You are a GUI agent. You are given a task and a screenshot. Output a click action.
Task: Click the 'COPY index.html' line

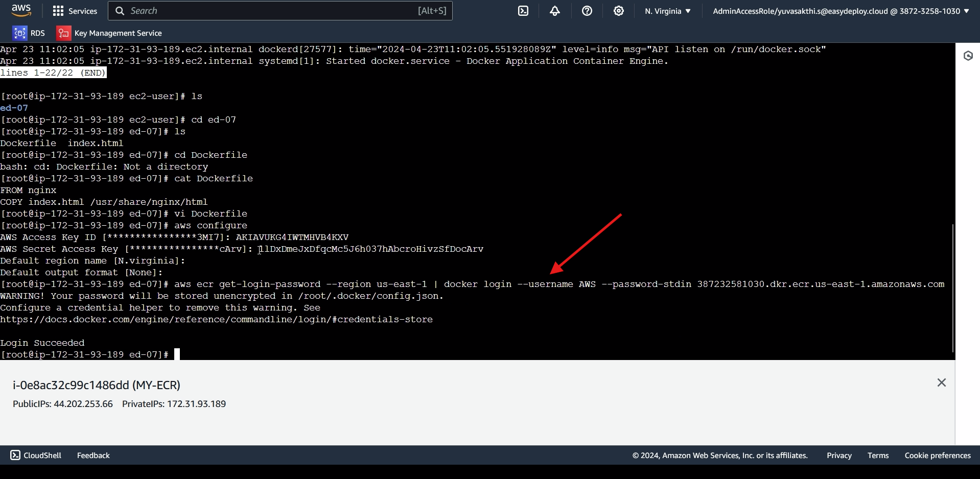104,202
